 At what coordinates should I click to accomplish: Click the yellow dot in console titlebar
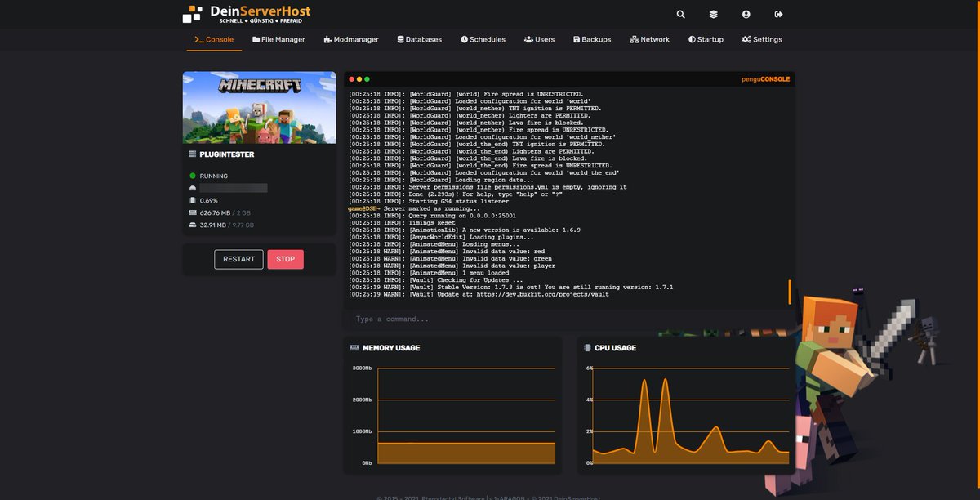tap(359, 79)
